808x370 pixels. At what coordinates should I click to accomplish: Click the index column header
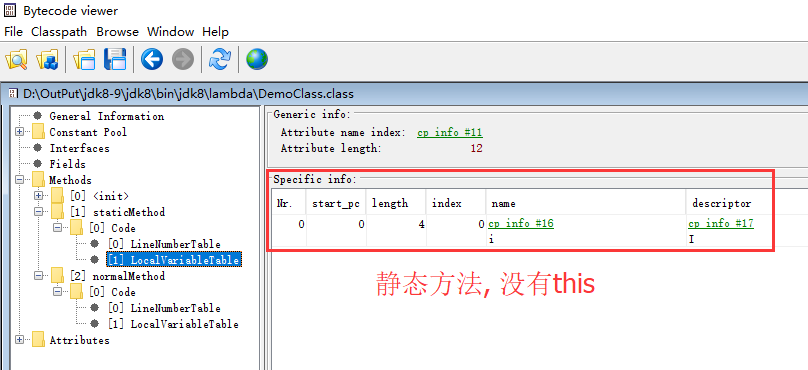[x=456, y=204]
